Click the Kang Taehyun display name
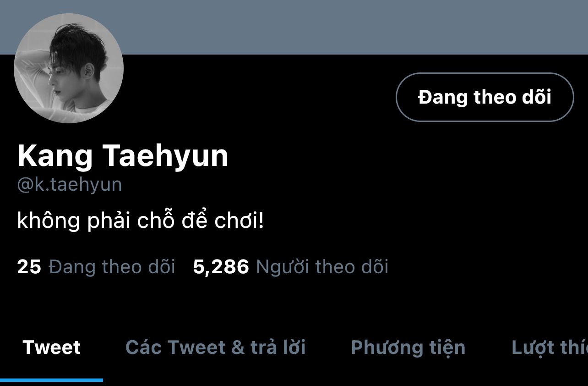 coord(123,156)
